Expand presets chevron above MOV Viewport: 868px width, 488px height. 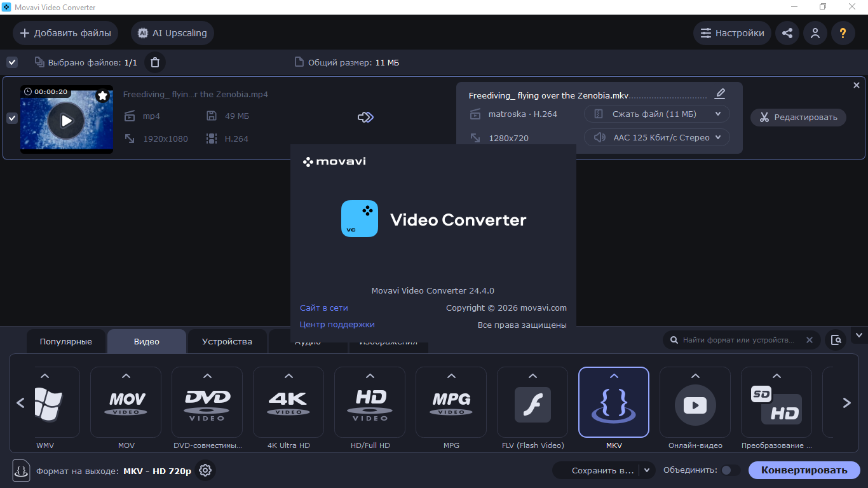tap(126, 376)
